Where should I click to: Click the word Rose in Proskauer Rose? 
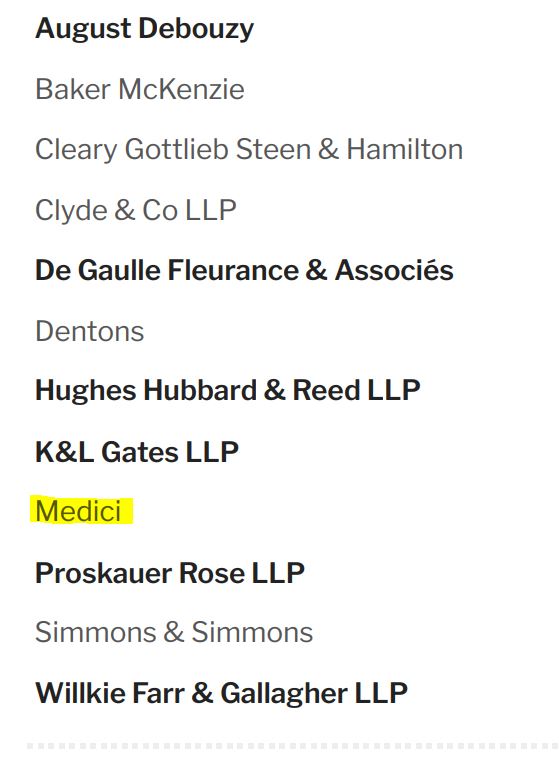212,573
